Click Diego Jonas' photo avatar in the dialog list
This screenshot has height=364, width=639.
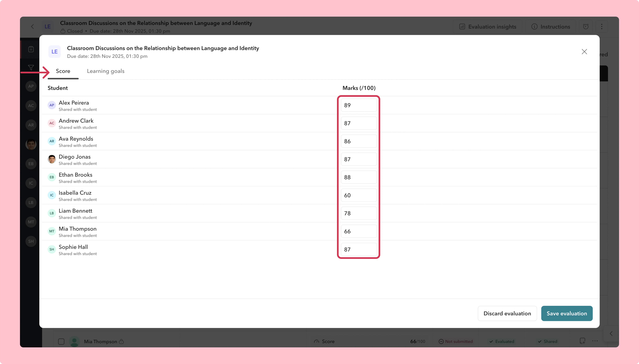click(52, 159)
